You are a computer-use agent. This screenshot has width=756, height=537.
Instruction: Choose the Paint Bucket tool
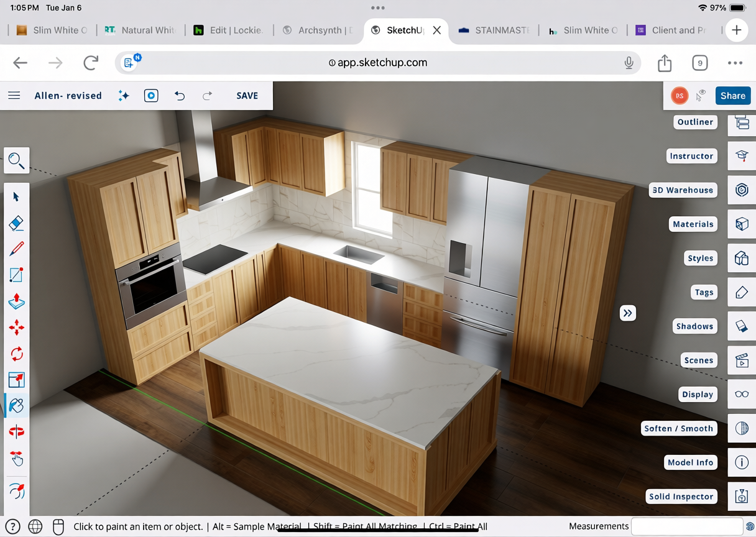pyautogui.click(x=17, y=405)
